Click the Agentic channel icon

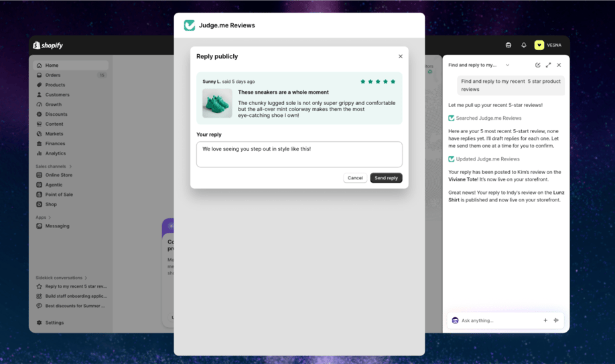(x=40, y=185)
